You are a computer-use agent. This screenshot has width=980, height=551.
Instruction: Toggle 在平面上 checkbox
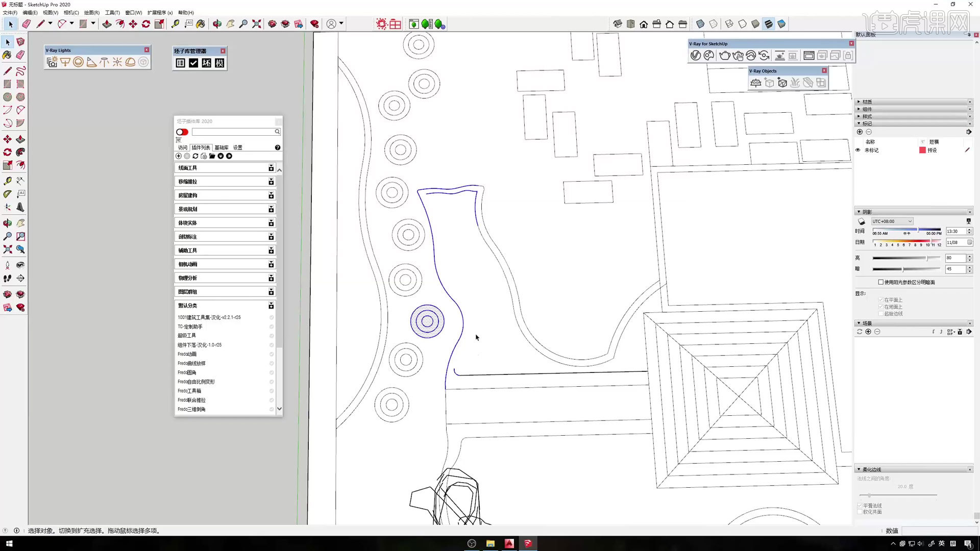coord(881,300)
